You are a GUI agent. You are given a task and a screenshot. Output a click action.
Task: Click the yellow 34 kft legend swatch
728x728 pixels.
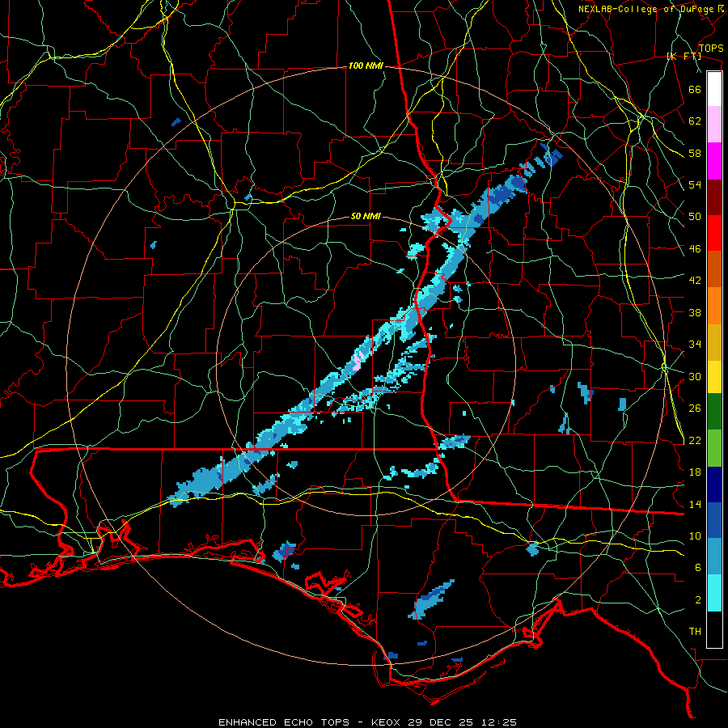714,377
